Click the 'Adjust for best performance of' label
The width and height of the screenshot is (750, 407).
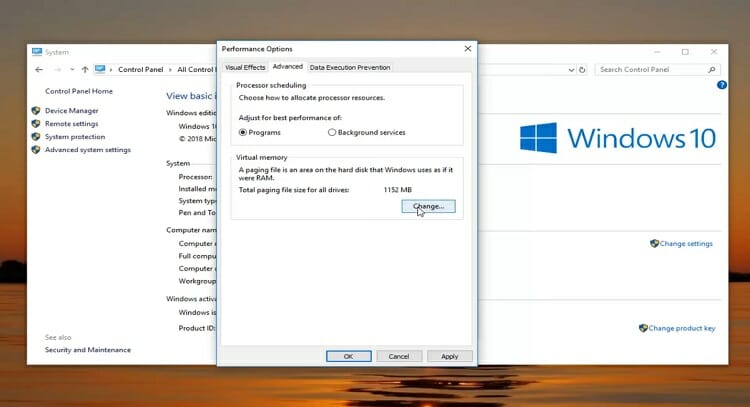click(x=290, y=118)
